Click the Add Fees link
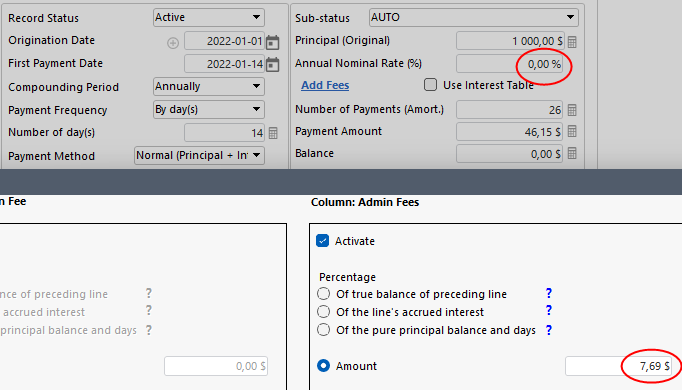Image resolution: width=682 pixels, height=390 pixels. pos(325,85)
